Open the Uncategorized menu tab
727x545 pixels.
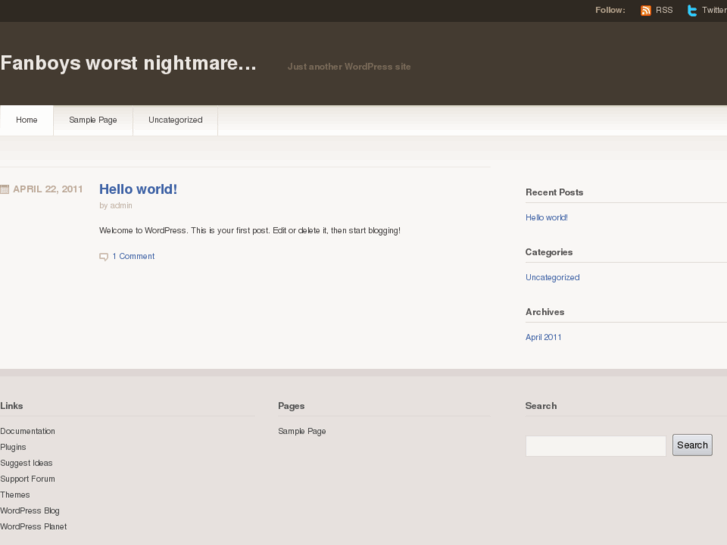click(175, 120)
